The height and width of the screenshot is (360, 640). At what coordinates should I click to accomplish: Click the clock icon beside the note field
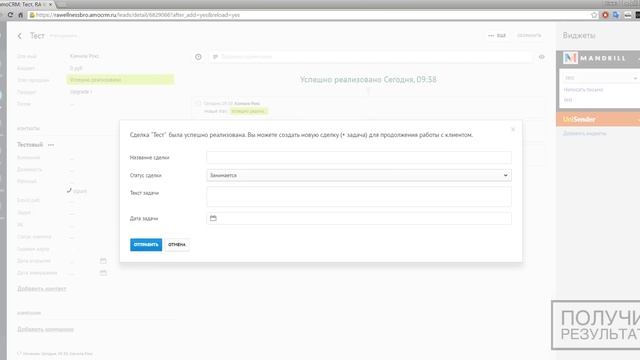[198, 57]
